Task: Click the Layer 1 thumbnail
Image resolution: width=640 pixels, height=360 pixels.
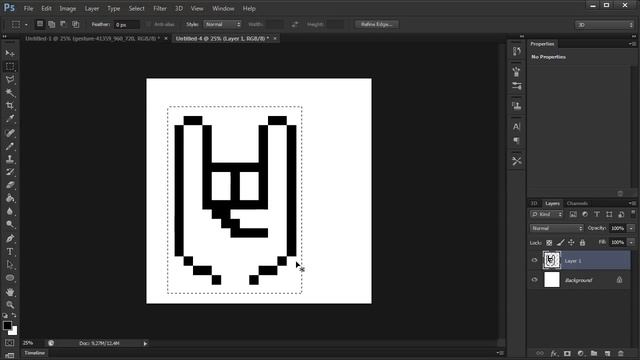Action: click(551, 260)
